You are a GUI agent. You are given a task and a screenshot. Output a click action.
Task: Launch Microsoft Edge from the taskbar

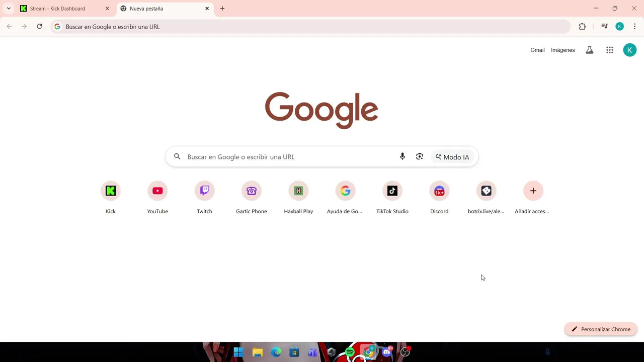pos(276,352)
